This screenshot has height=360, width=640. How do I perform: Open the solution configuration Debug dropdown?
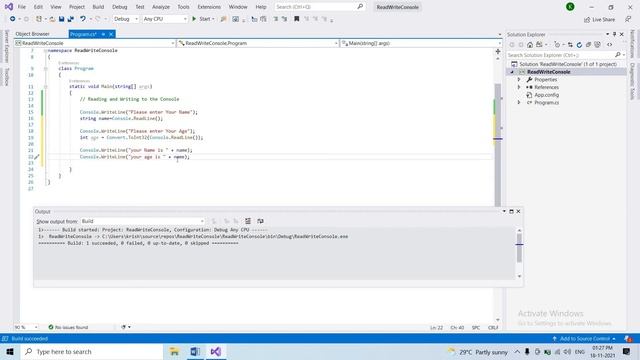pyautogui.click(x=126, y=19)
